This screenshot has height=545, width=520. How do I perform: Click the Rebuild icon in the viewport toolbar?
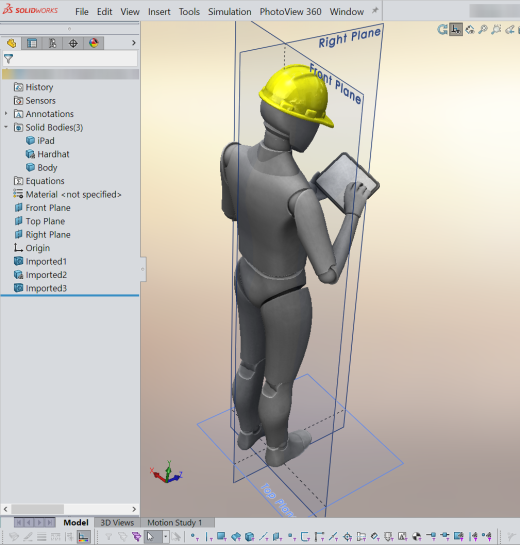point(442,30)
